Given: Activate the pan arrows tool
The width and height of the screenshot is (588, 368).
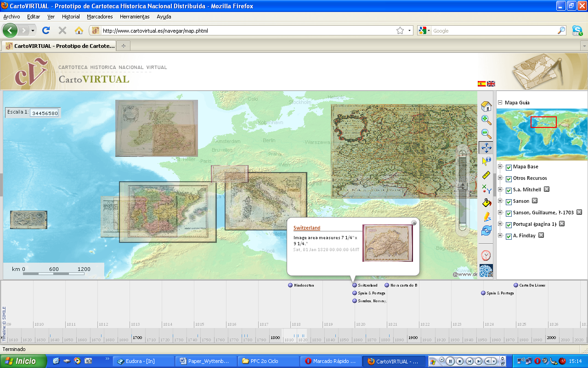Looking at the screenshot, I should [486, 148].
